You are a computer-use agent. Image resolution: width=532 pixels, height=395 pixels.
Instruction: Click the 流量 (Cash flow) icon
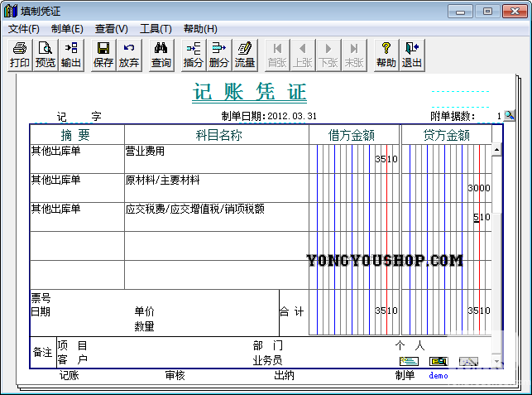245,55
